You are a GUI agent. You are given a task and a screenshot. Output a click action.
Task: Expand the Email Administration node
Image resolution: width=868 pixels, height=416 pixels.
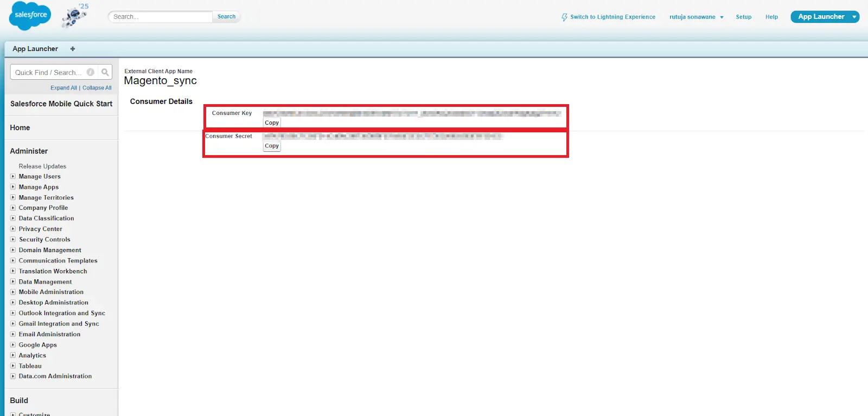[13, 334]
